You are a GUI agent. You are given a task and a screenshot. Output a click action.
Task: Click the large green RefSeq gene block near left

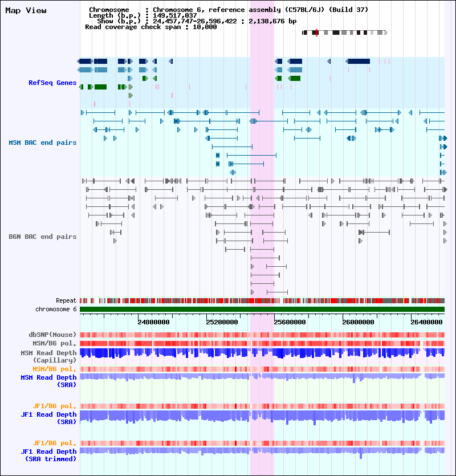(100, 87)
